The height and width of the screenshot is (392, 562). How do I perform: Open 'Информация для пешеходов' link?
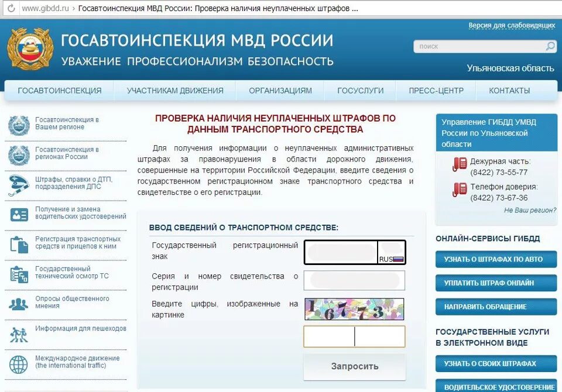click(81, 328)
